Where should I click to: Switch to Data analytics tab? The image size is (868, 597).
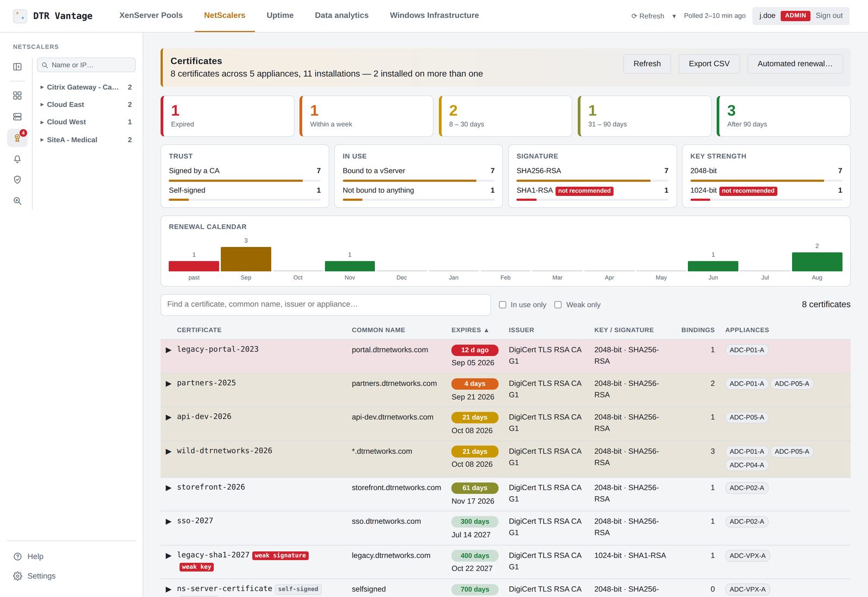point(342,16)
